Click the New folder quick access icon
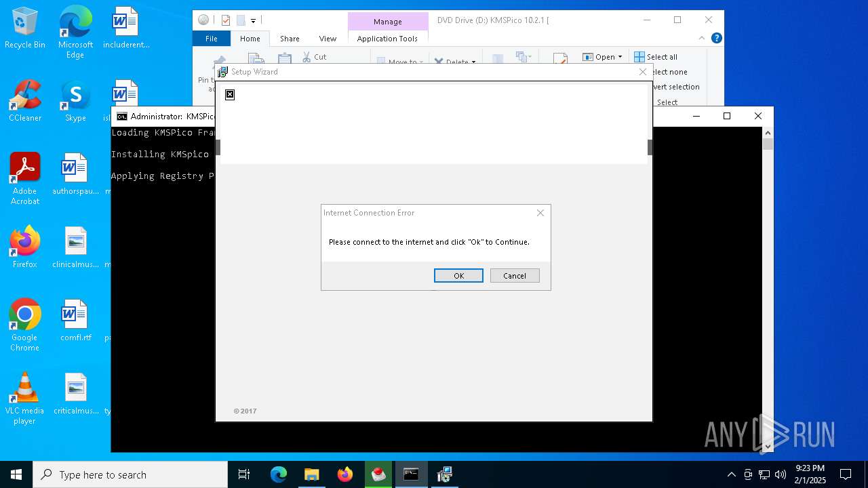The image size is (868, 488). coord(241,20)
